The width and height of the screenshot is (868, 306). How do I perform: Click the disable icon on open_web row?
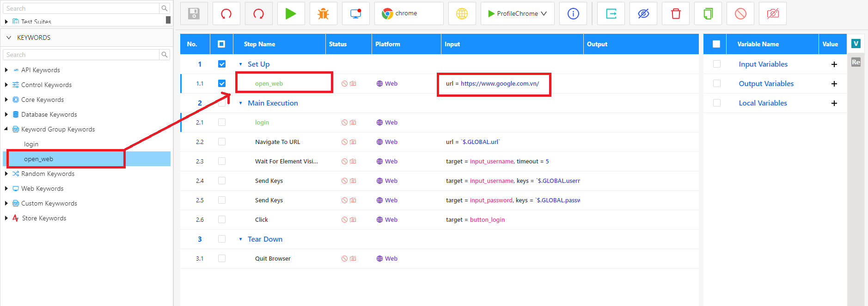[344, 84]
